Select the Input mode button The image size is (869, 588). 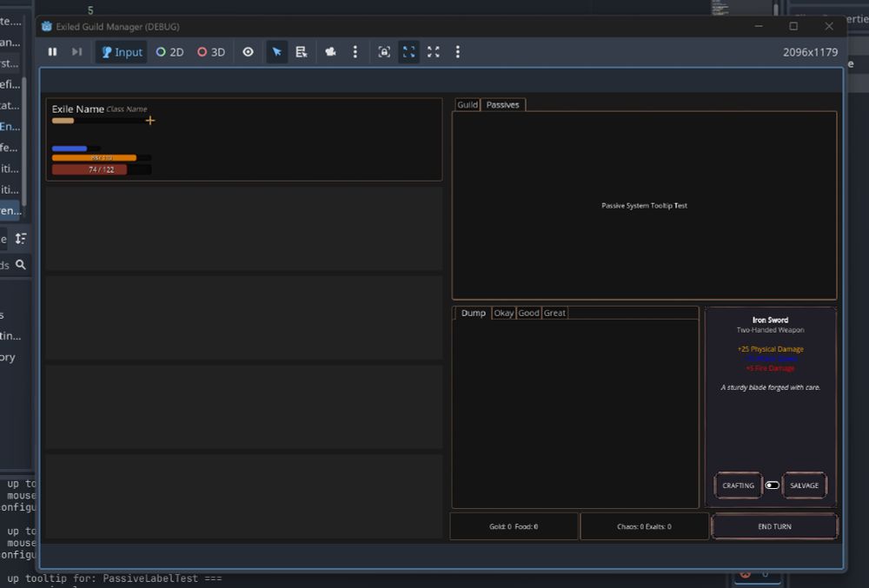point(122,52)
